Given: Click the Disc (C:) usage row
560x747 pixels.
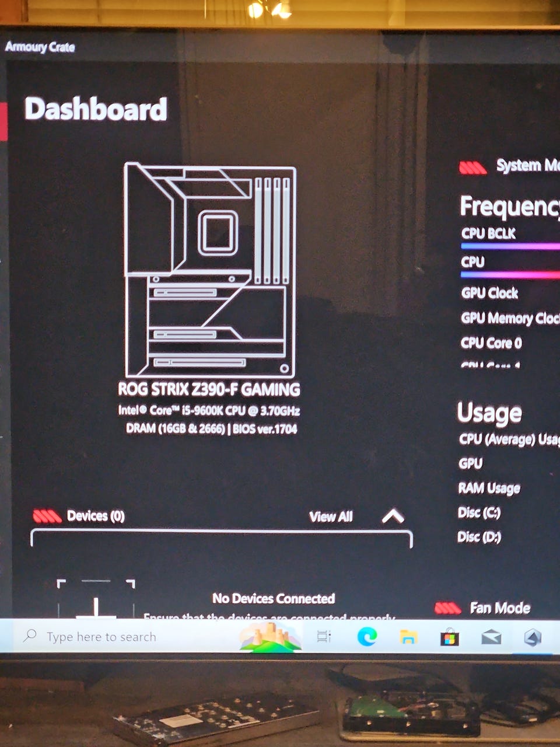Looking at the screenshot, I should pos(479,512).
